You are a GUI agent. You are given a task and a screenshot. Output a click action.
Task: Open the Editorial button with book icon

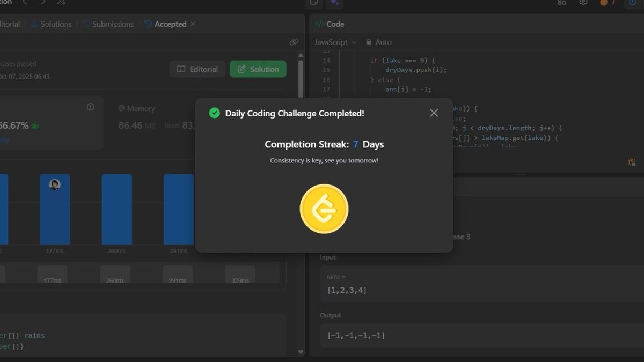point(197,69)
